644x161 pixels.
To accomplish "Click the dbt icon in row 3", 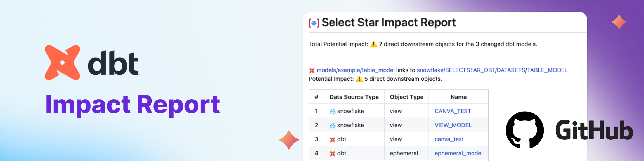I will click(x=332, y=139).
